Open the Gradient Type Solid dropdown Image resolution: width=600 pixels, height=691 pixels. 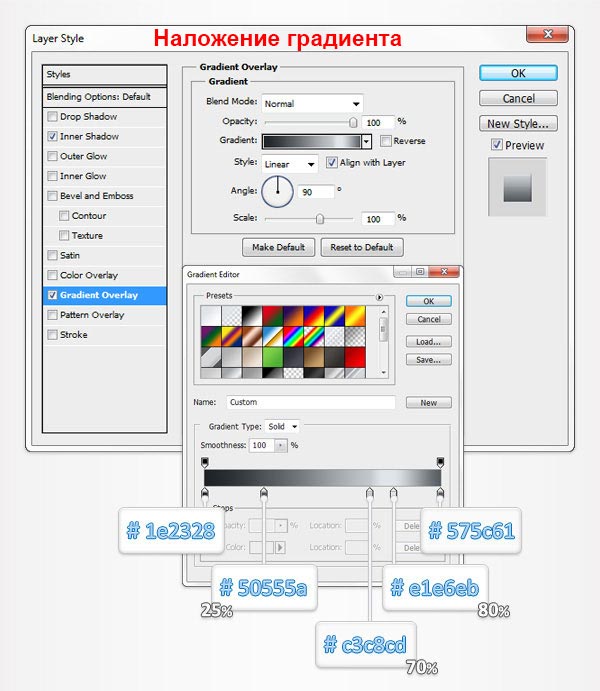282,427
